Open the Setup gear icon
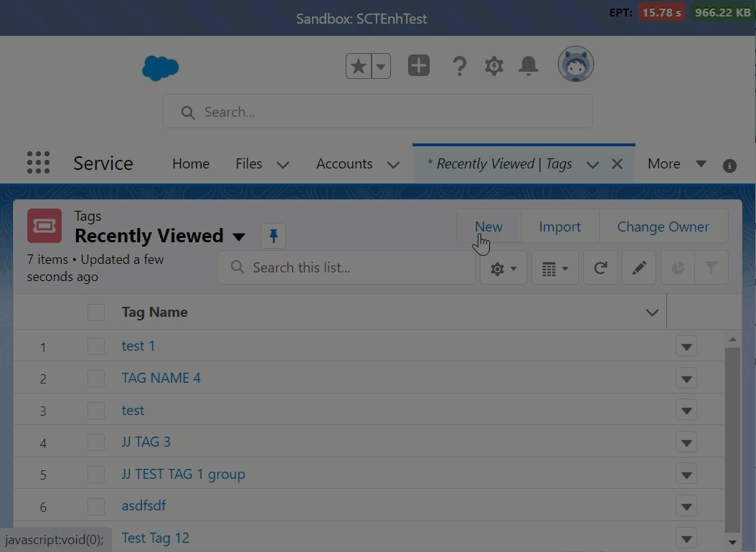This screenshot has width=756, height=552. (x=493, y=67)
